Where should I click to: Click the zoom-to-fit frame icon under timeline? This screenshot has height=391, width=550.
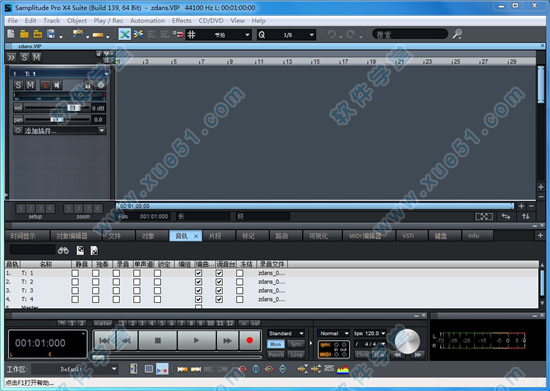[x=484, y=217]
